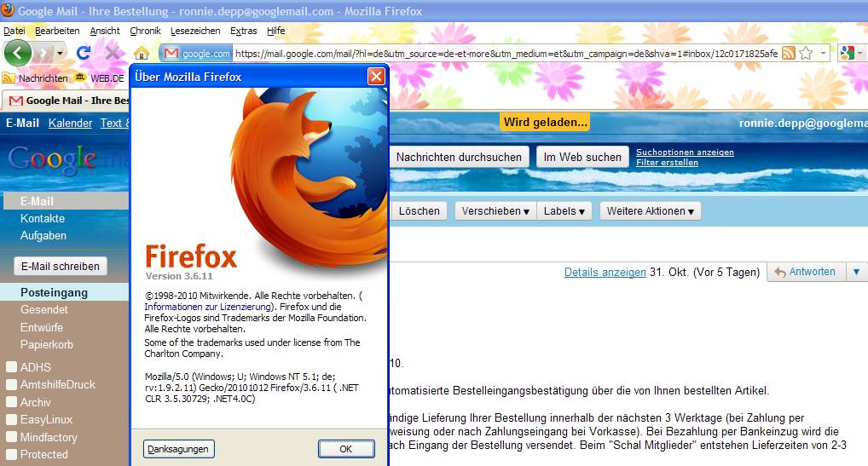Open Kontakte in the sidebar
Image resolution: width=868 pixels, height=466 pixels.
click(x=43, y=218)
